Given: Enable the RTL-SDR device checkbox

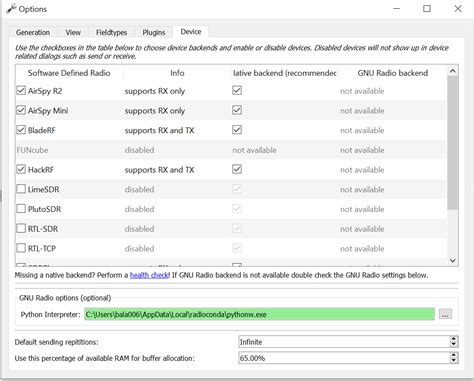Looking at the screenshot, I should pyautogui.click(x=21, y=228).
